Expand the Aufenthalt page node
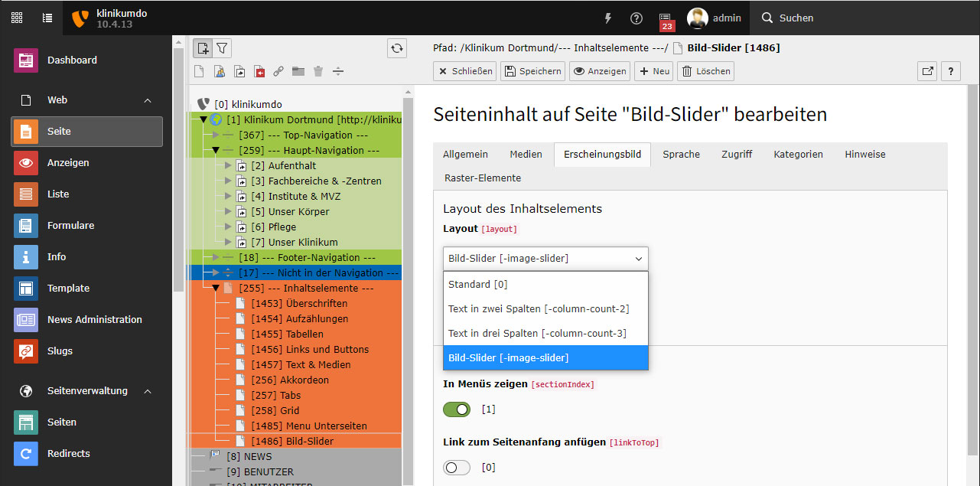Viewport: 980px width, 486px height. tap(228, 166)
